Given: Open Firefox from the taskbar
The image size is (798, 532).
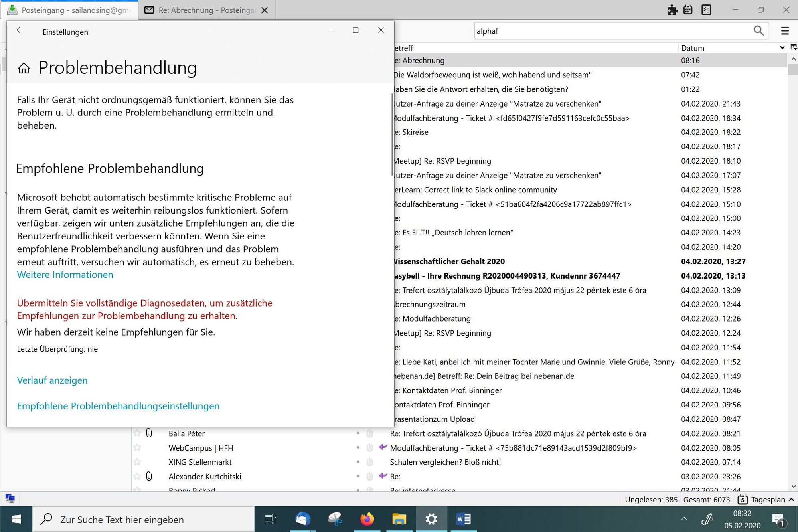Looking at the screenshot, I should click(367, 519).
